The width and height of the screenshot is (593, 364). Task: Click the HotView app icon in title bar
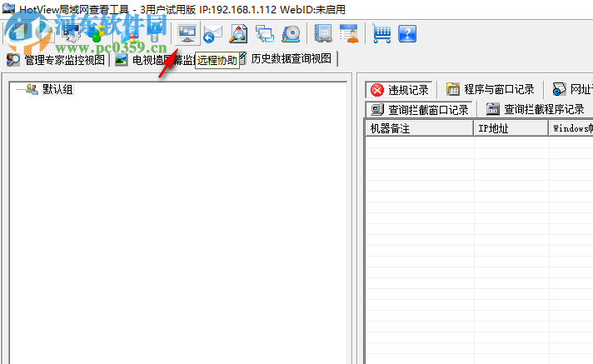(8, 8)
